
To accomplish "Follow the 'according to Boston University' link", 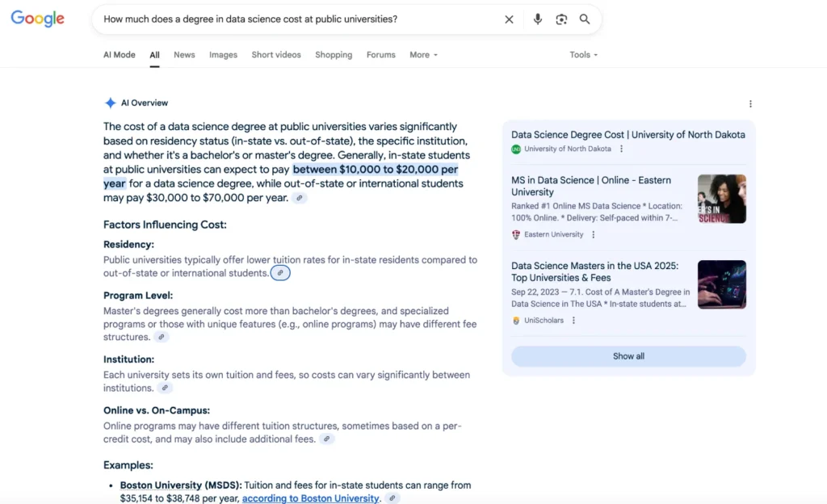I will pos(310,498).
